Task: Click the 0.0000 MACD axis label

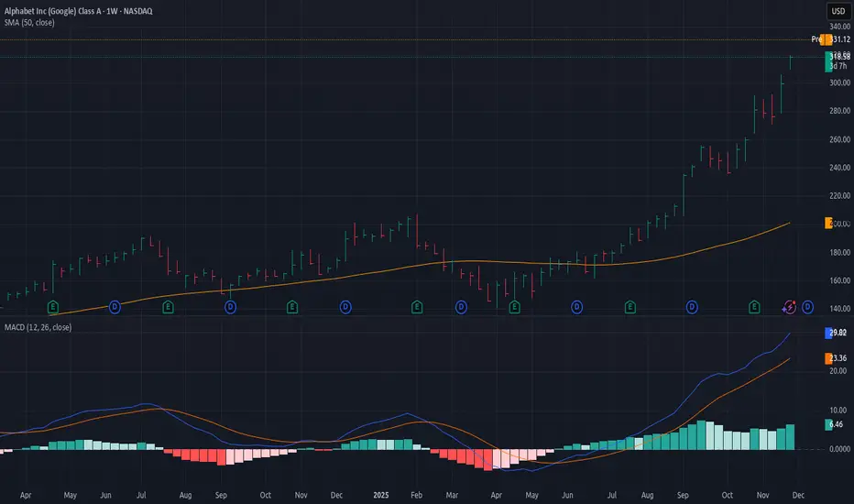Action: pyautogui.click(x=839, y=449)
